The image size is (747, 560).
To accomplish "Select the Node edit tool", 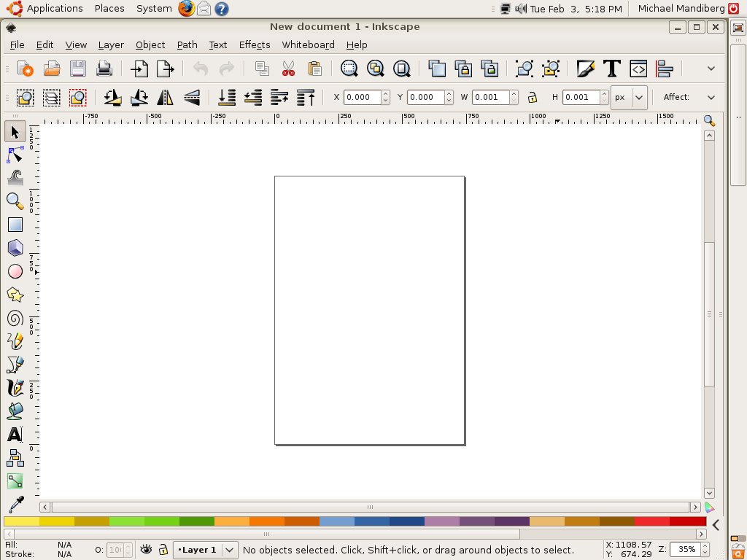I will [x=15, y=155].
